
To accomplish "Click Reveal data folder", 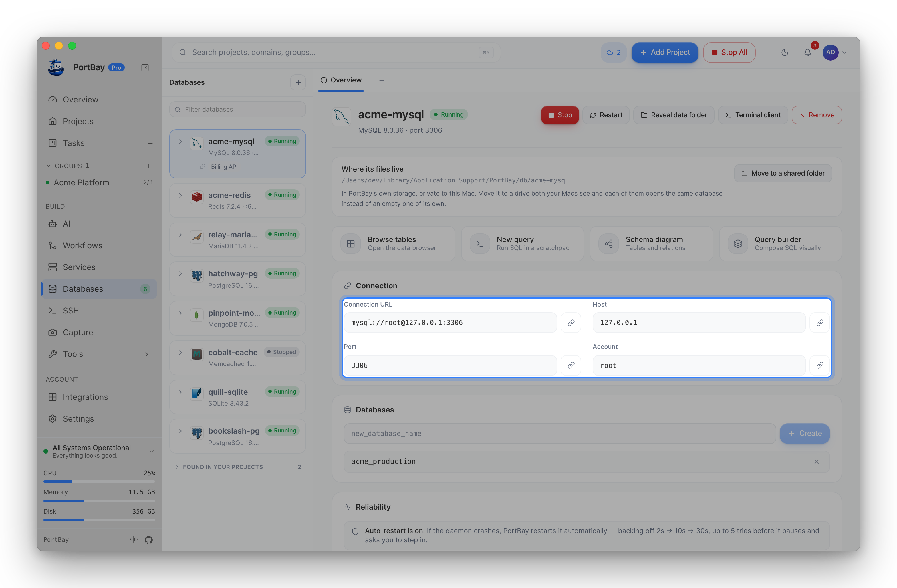I will (x=674, y=115).
